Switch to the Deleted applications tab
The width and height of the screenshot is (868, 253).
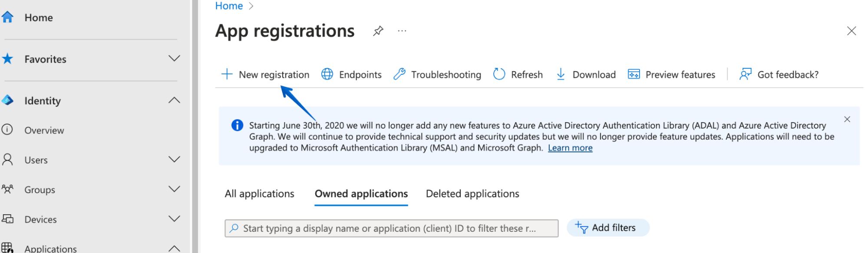click(x=472, y=194)
